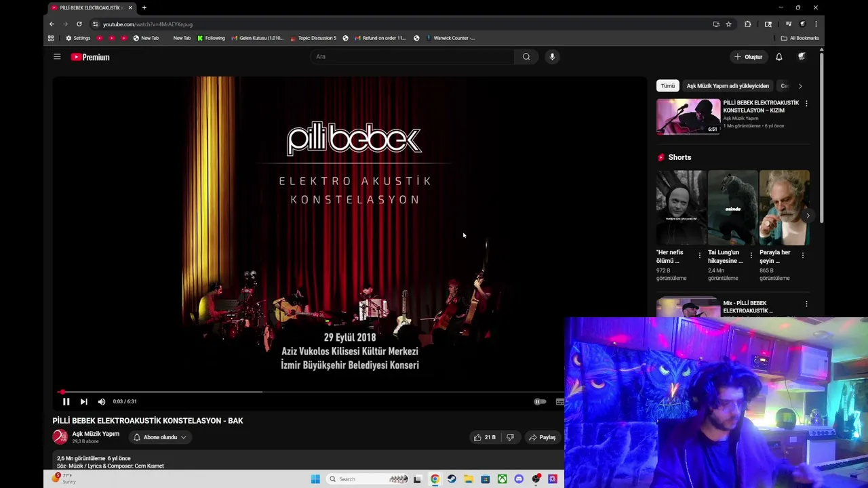The image size is (868, 488).
Task: Share the video via Paylaş
Action: coord(542,437)
